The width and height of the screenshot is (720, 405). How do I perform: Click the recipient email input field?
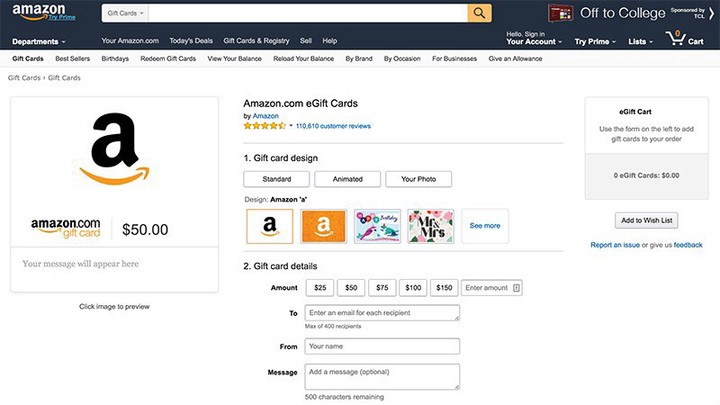(x=382, y=313)
